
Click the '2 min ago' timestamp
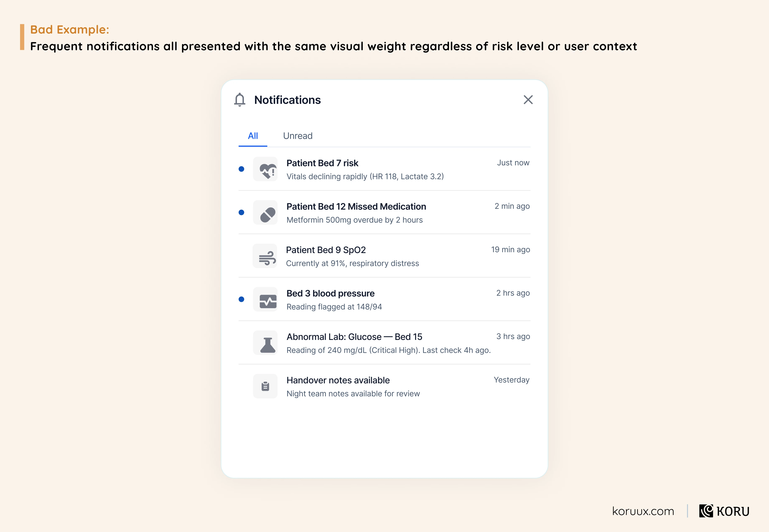point(512,206)
